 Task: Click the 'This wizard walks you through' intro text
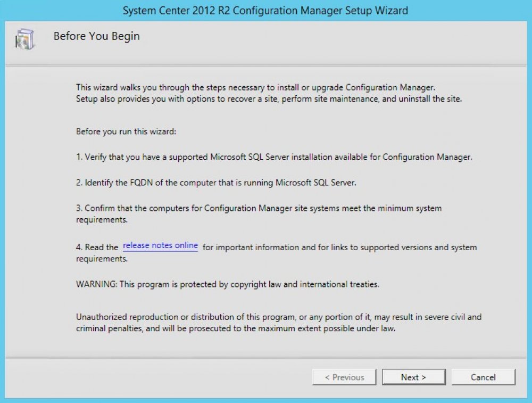pyautogui.click(x=269, y=93)
